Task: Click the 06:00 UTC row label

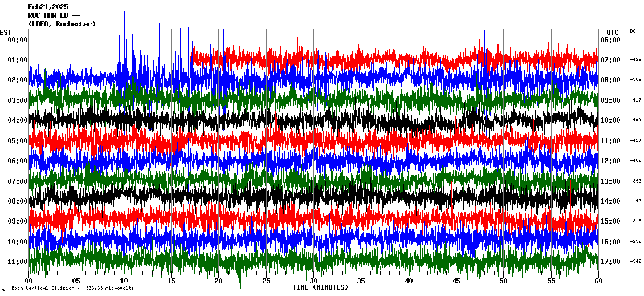Action: (x=610, y=40)
